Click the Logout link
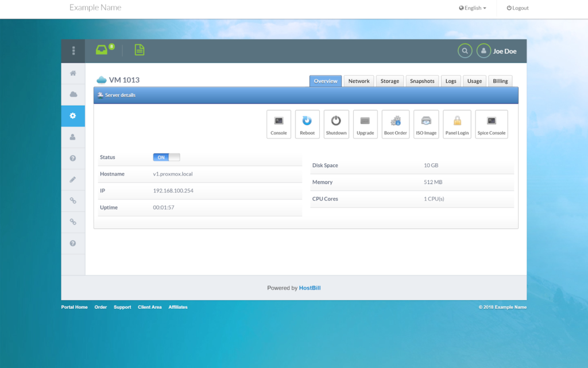The image size is (588, 368). pos(517,8)
